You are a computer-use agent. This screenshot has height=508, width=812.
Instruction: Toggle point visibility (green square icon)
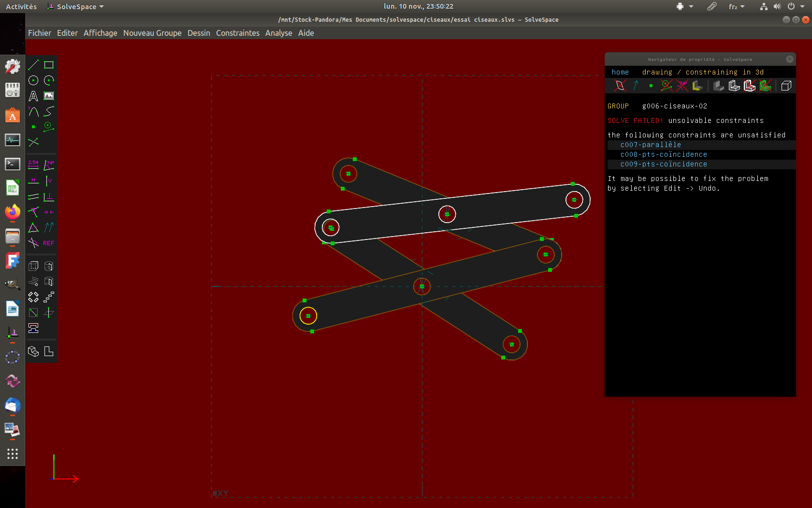(x=651, y=86)
